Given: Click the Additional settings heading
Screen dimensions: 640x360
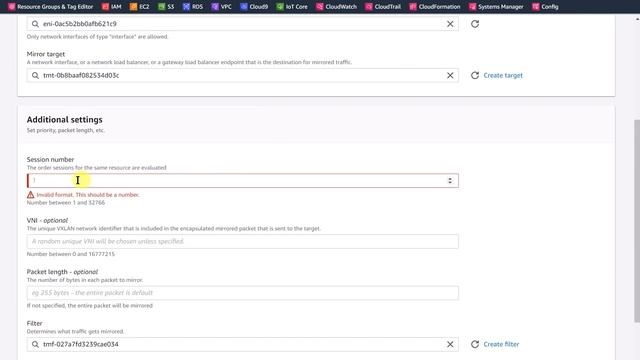Looking at the screenshot, I should [x=64, y=120].
